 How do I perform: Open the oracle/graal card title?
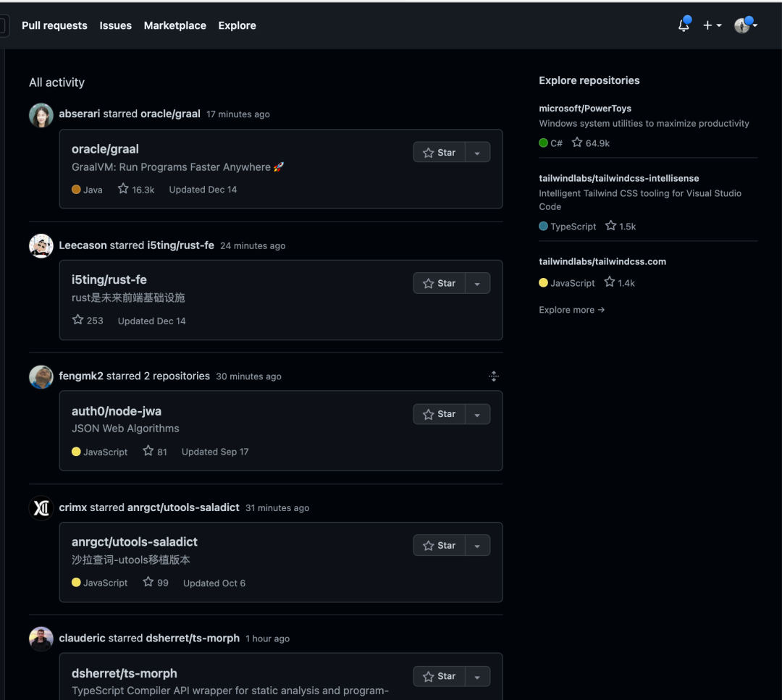[105, 149]
